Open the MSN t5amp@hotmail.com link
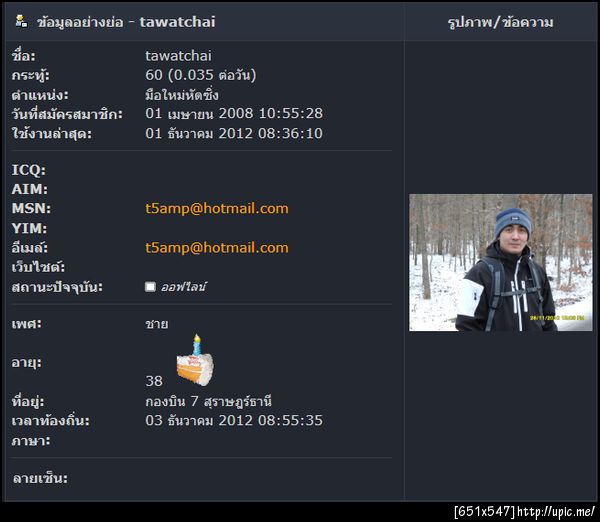This screenshot has height=522, width=600. coord(217,209)
